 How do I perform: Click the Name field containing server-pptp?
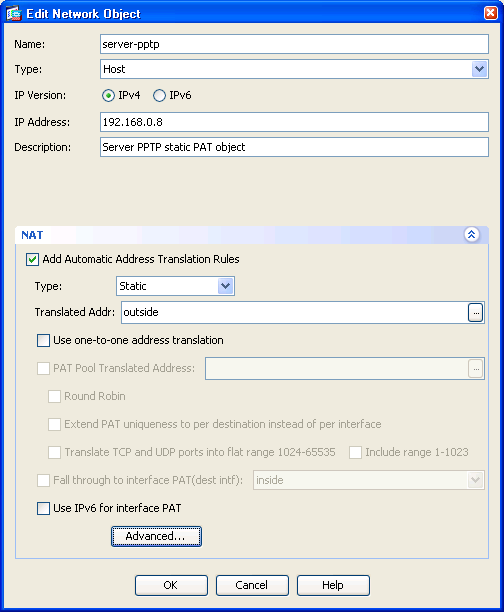click(294, 44)
